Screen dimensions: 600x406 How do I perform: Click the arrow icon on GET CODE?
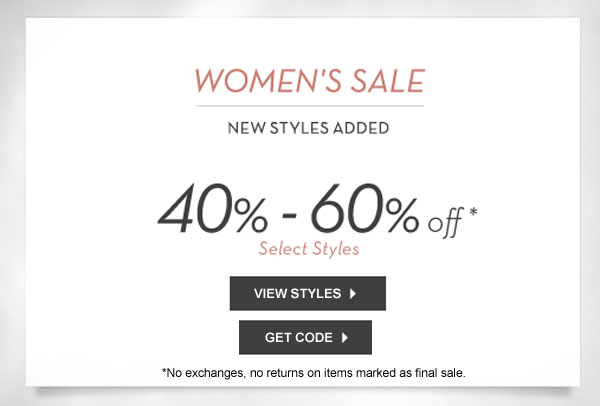tap(344, 338)
